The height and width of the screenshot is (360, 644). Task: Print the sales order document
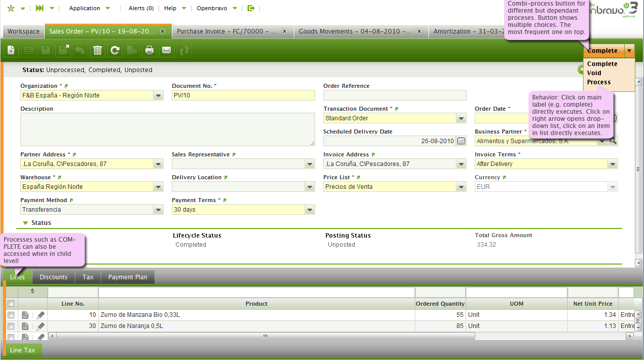pos(149,50)
